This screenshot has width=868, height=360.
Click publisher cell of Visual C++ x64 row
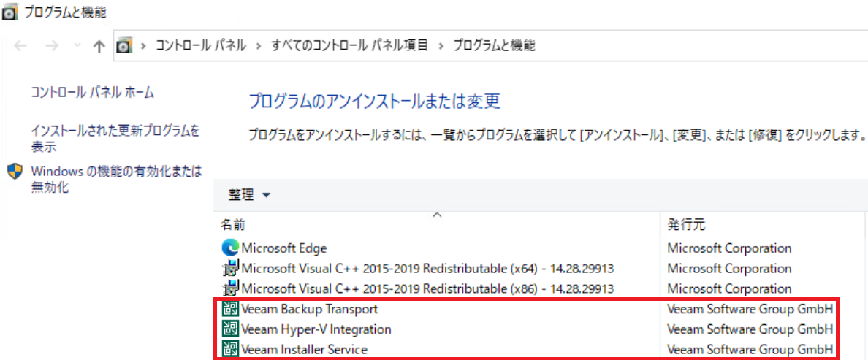click(730, 269)
